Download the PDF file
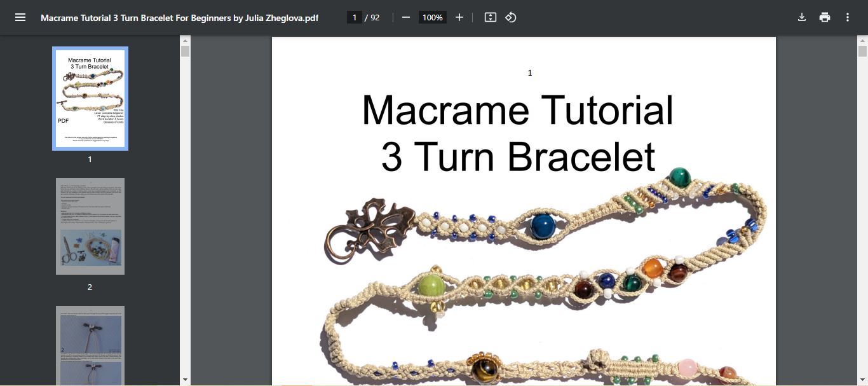The width and height of the screenshot is (868, 386). point(802,17)
